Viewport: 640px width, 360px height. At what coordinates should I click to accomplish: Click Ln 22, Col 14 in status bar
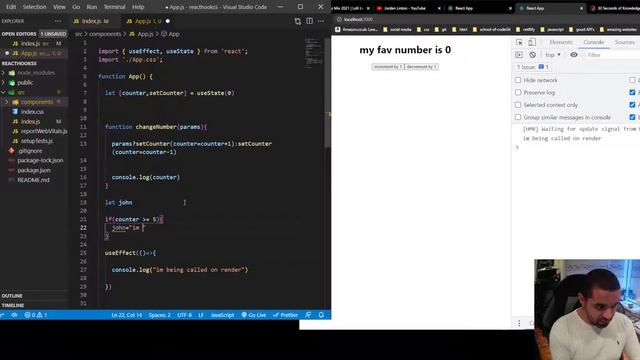127,315
